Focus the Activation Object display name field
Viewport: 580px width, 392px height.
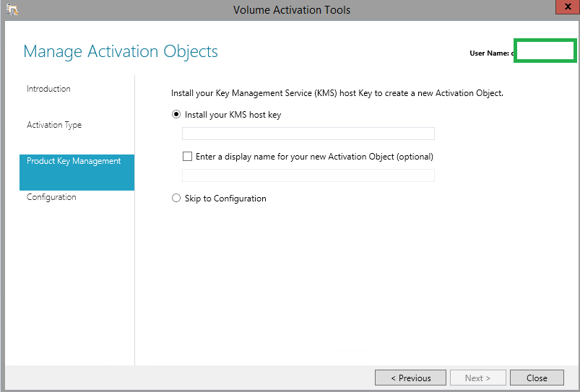pos(308,175)
